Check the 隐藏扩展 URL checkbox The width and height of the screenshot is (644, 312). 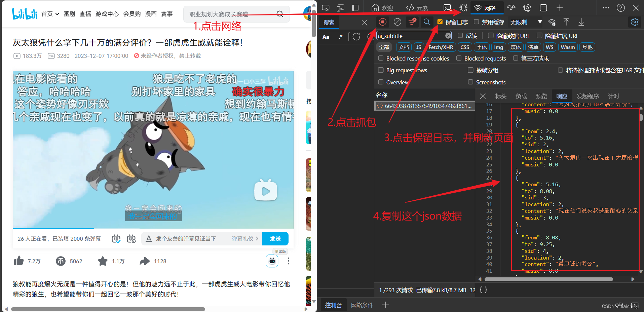539,35
